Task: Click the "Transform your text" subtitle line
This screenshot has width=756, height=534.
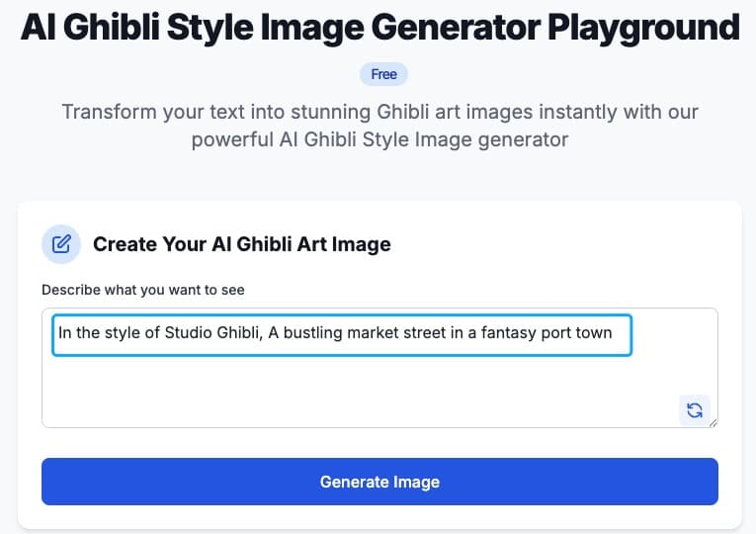Action: click(379, 112)
